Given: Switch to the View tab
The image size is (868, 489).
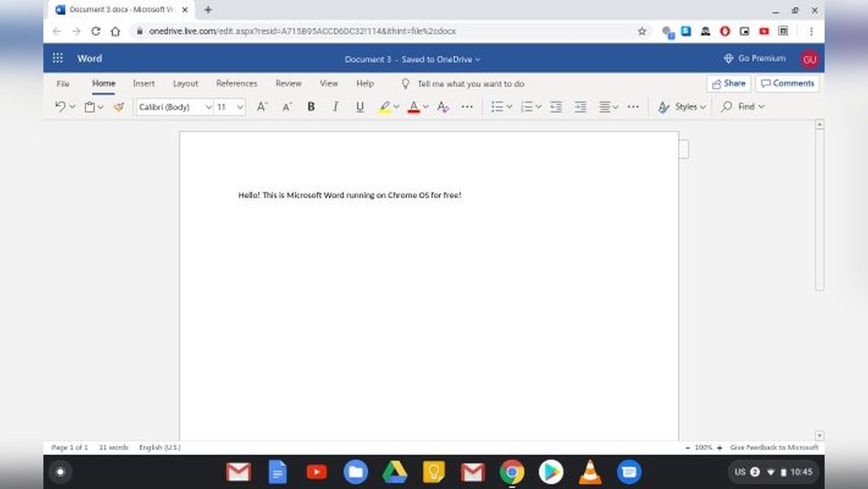Looking at the screenshot, I should tap(328, 83).
